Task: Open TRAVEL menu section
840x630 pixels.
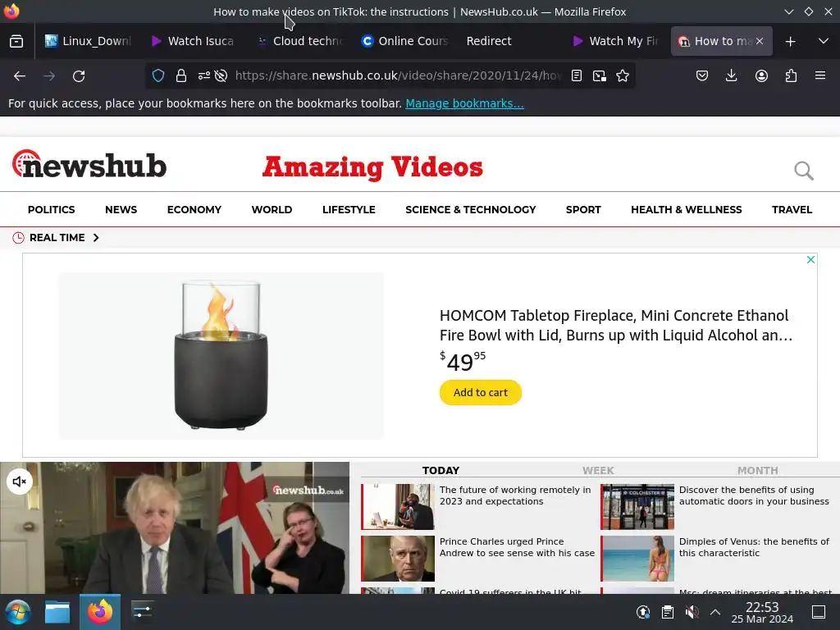Action: [792, 209]
